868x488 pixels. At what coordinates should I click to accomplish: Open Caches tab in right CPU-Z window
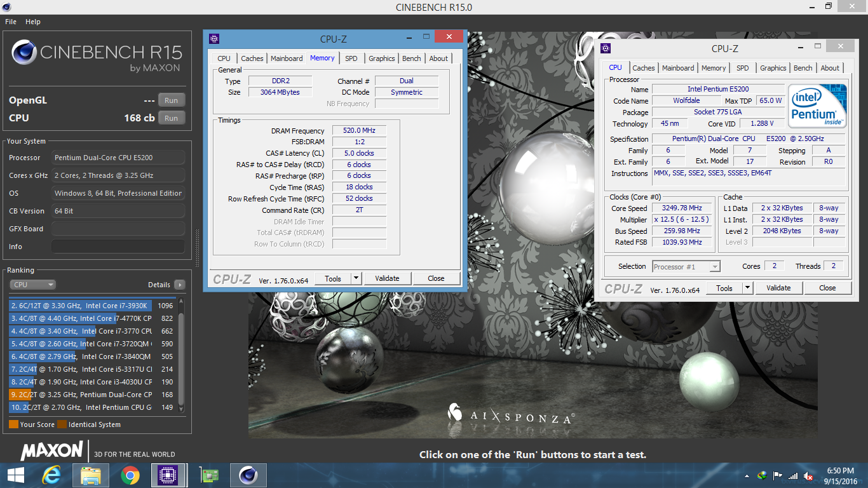click(x=644, y=68)
